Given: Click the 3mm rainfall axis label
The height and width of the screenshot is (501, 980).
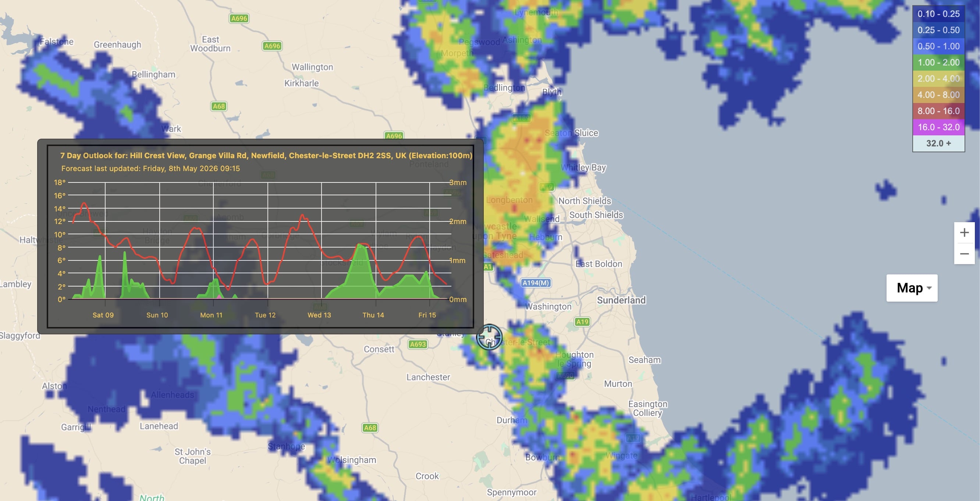Looking at the screenshot, I should 458,182.
